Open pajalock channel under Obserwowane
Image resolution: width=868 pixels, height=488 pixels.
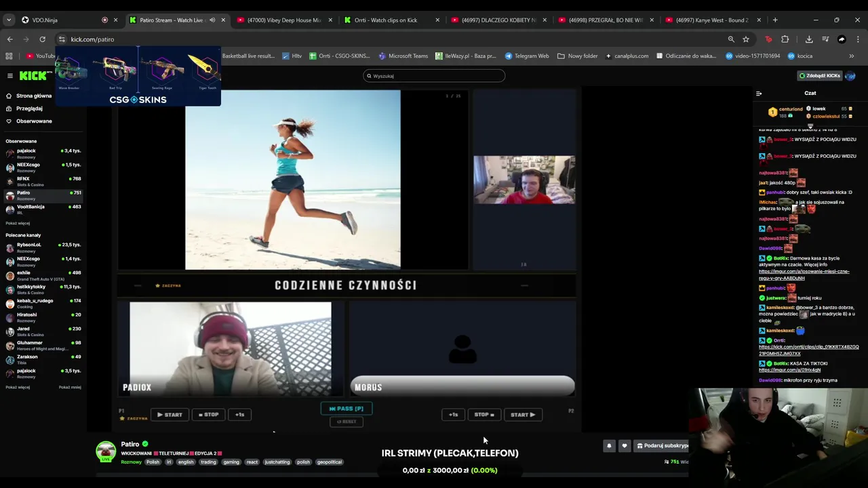[43, 153]
